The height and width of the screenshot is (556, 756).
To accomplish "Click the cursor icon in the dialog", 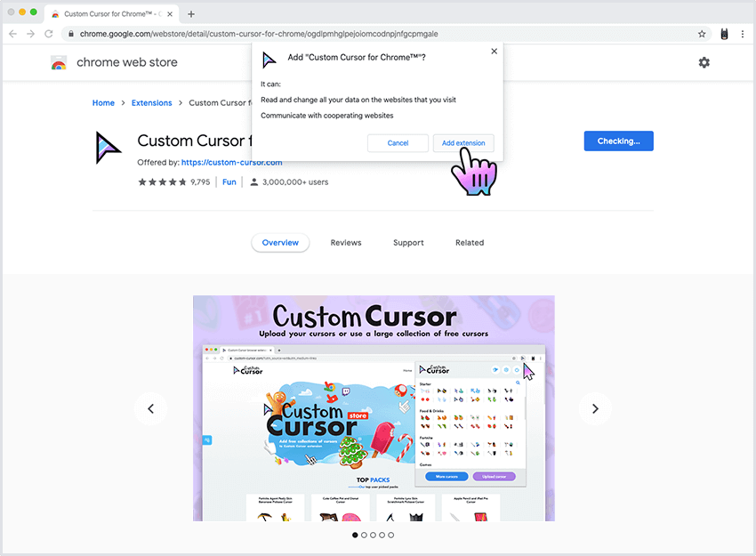I will pos(269,60).
